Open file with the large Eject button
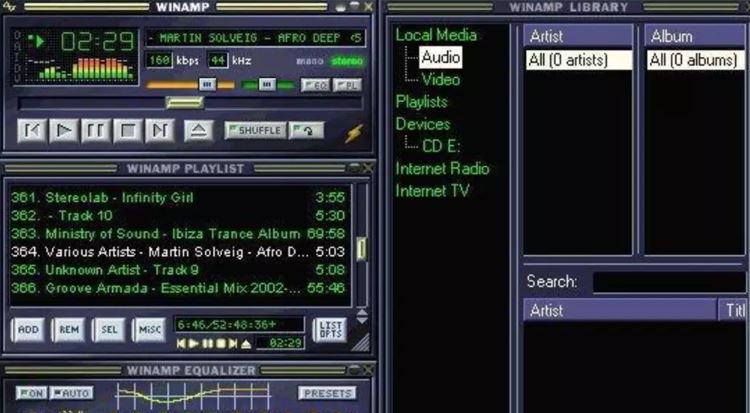The width and height of the screenshot is (750, 413). 199,130
